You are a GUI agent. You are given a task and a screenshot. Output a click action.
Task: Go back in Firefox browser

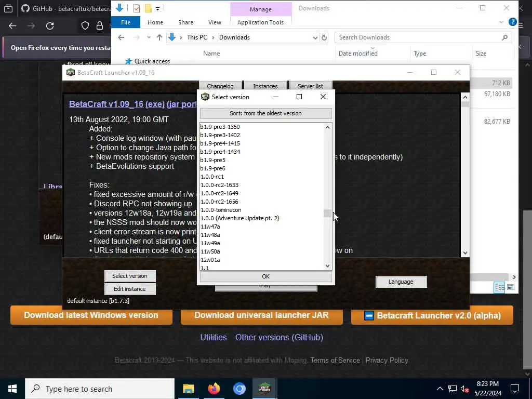point(12,26)
